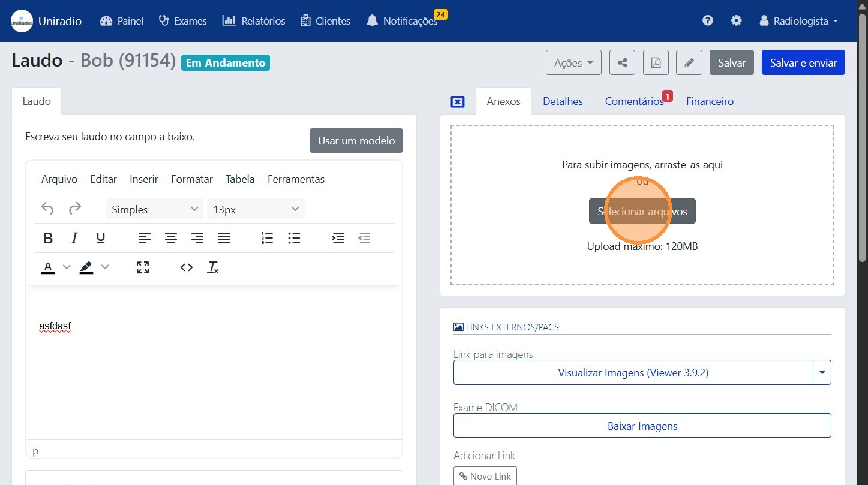Open the Simples font family dropdown
Image resolution: width=868 pixels, height=485 pixels.
point(154,209)
